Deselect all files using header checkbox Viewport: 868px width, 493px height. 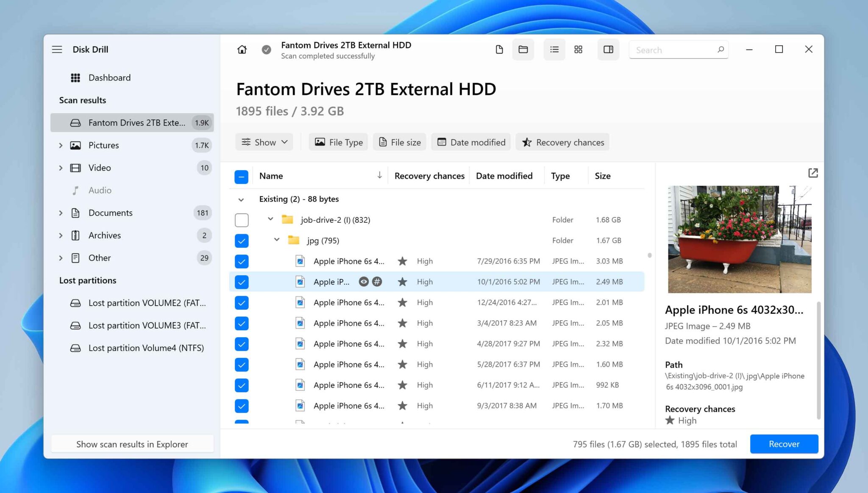241,177
